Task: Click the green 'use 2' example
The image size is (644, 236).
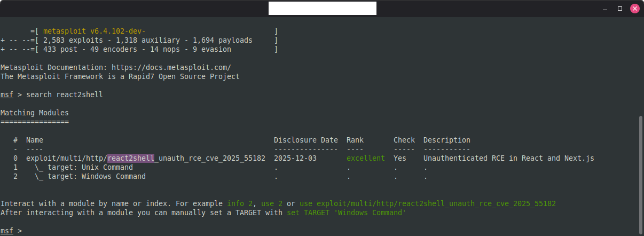Action: pos(272,203)
